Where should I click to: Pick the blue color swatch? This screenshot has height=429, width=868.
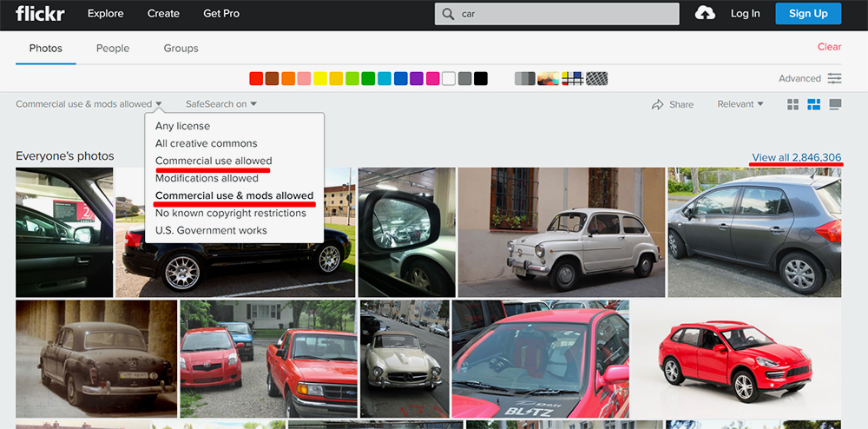coord(400,79)
